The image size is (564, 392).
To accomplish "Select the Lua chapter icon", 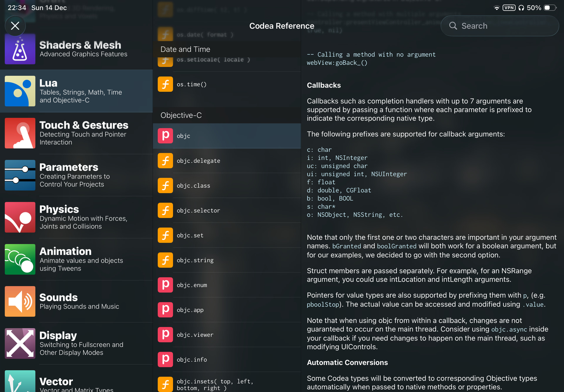I will 20,91.
